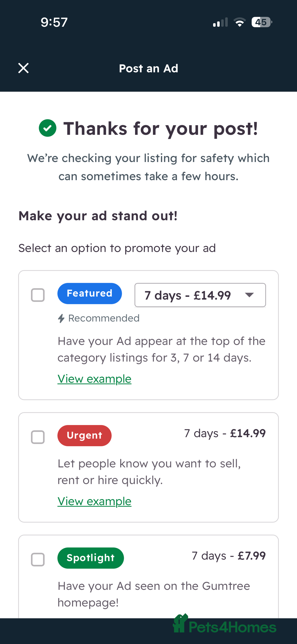Tap the battery indicator in status bar
The height and width of the screenshot is (644, 297).
click(x=262, y=22)
